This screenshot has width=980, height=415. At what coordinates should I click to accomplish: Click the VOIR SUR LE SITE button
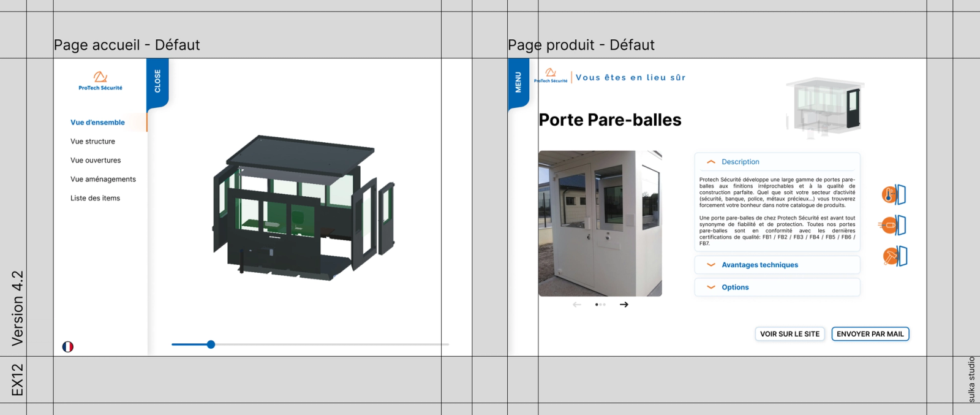coord(790,334)
